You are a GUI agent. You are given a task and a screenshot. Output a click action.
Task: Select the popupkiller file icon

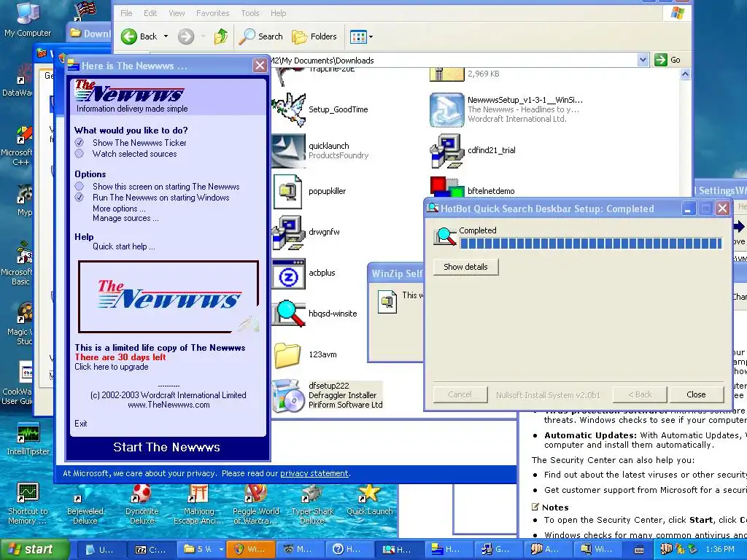click(287, 192)
